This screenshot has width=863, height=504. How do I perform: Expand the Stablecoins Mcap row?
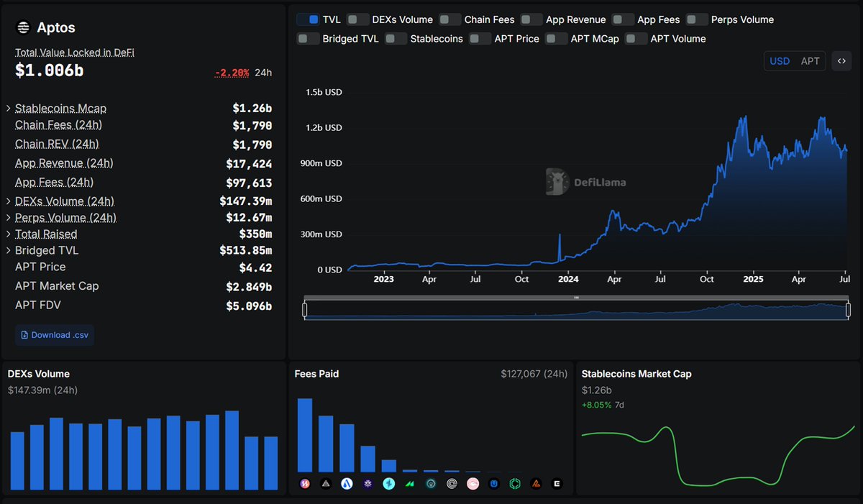[x=8, y=108]
